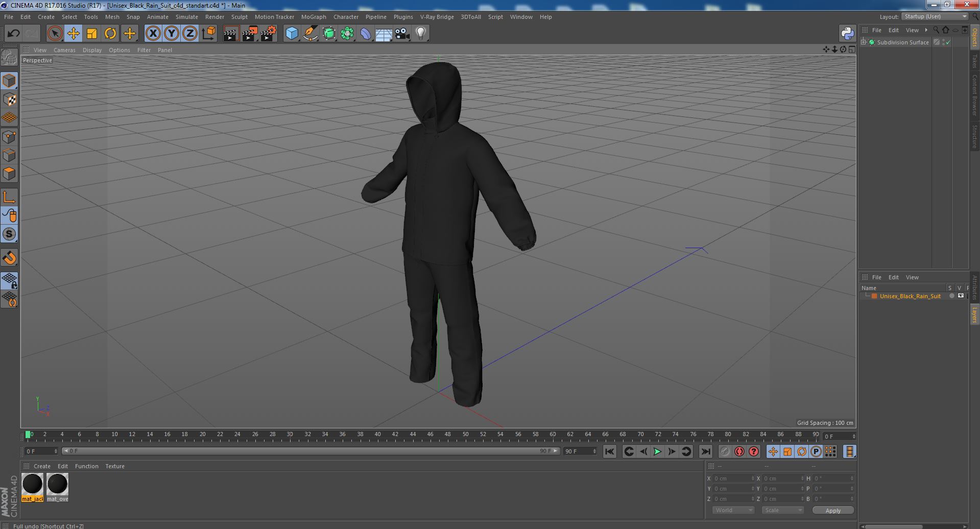Image resolution: width=980 pixels, height=529 pixels.
Task: Open the Bend deformer menu
Action: click(366, 34)
